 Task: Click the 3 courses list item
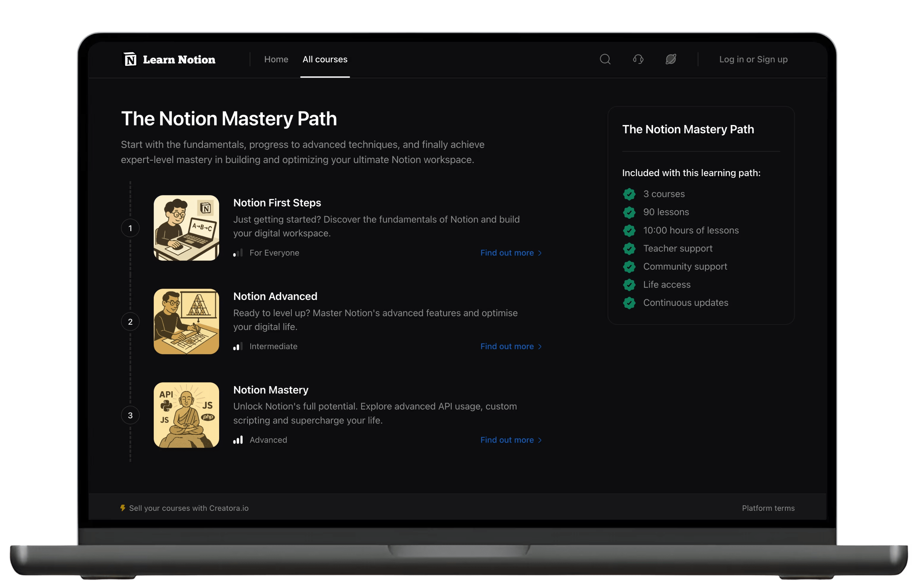(x=664, y=194)
